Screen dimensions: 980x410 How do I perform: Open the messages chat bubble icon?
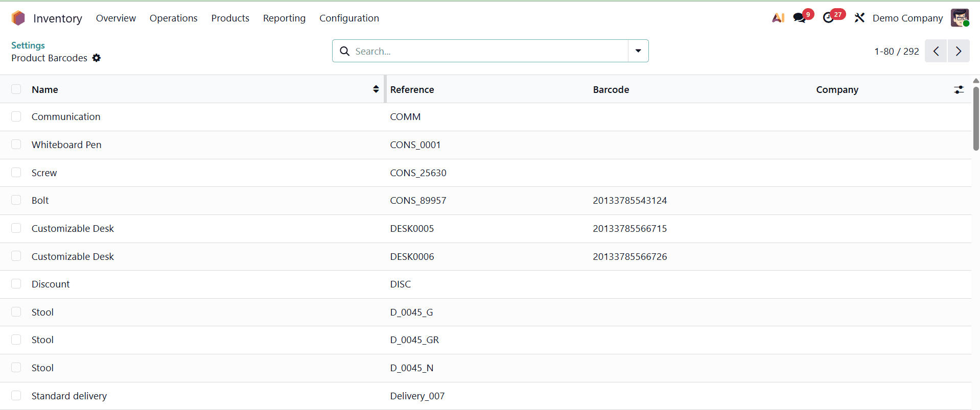(800, 18)
